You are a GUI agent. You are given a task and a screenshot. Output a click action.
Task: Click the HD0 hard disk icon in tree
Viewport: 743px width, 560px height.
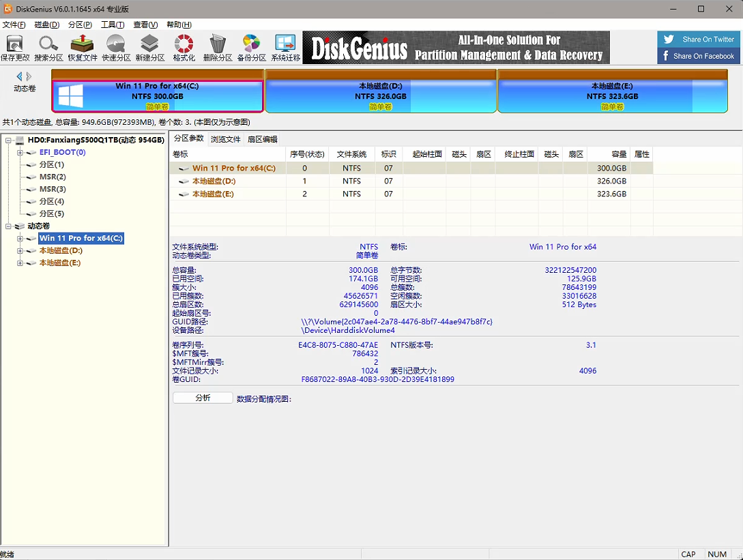coord(19,141)
